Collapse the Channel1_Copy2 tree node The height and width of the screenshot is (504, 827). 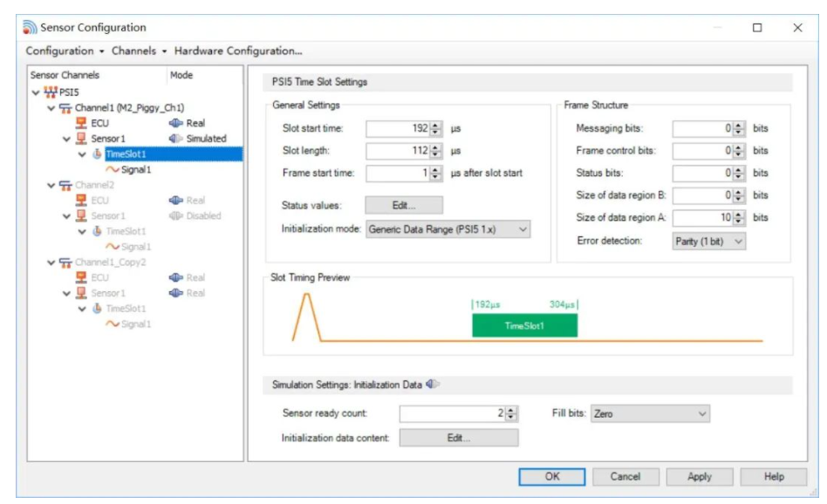point(51,262)
